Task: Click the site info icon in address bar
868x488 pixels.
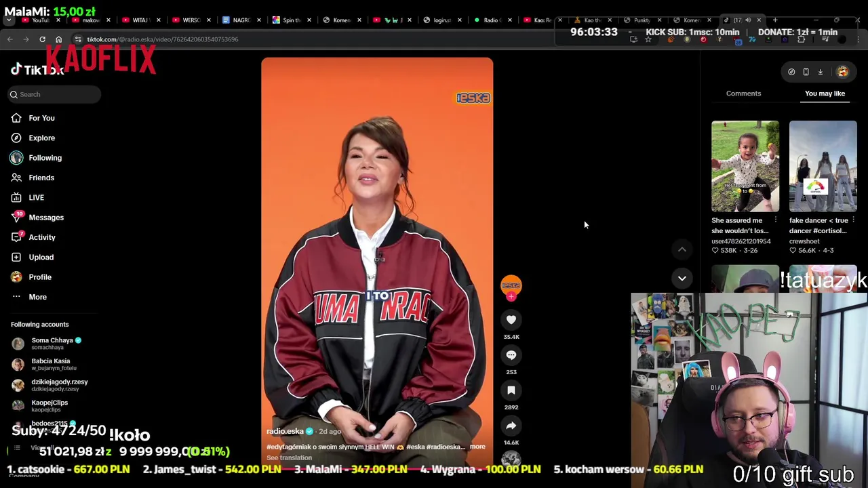Action: [78, 39]
